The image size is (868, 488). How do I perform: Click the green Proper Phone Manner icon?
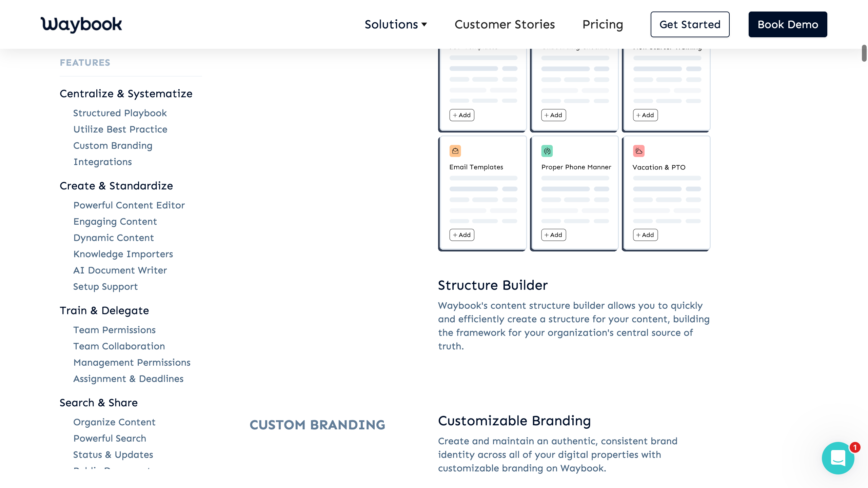tap(547, 151)
